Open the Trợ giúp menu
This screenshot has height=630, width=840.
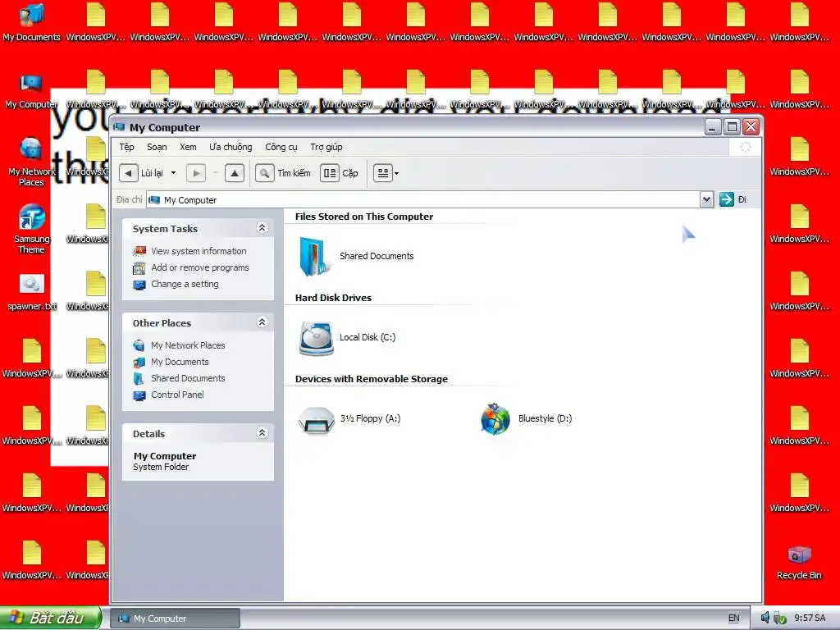pyautogui.click(x=326, y=147)
